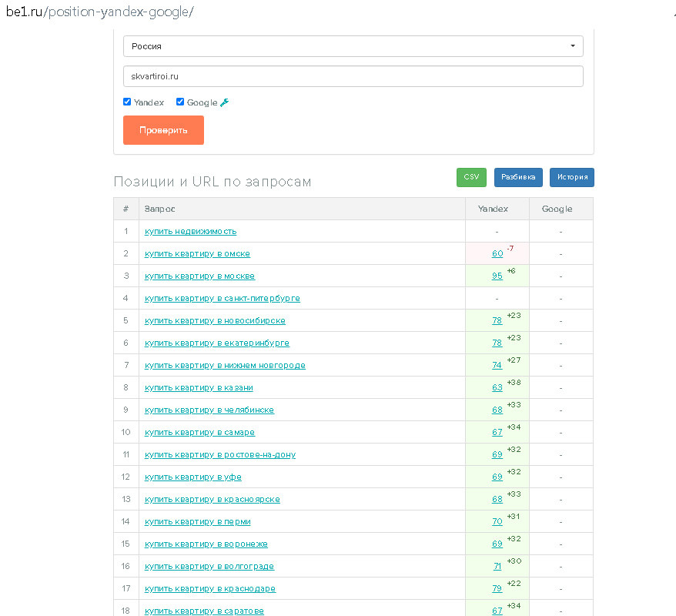Click the Yandex column header
The image size is (676, 616).
493,209
